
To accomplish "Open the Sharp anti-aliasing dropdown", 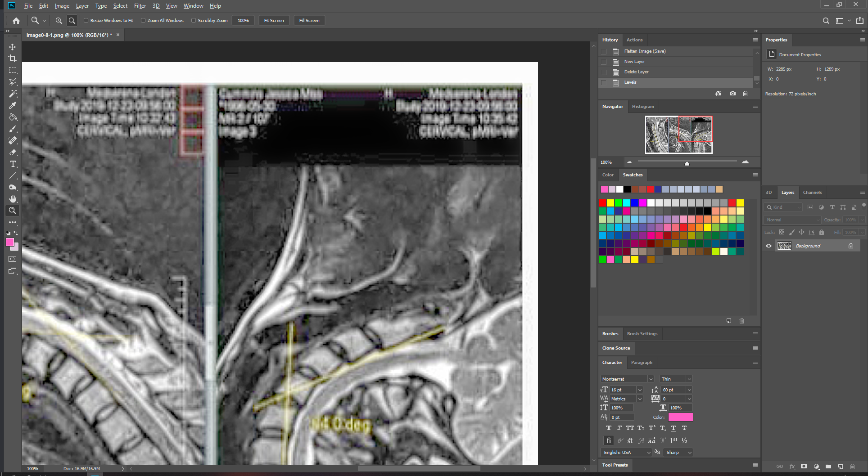I will 678,453.
